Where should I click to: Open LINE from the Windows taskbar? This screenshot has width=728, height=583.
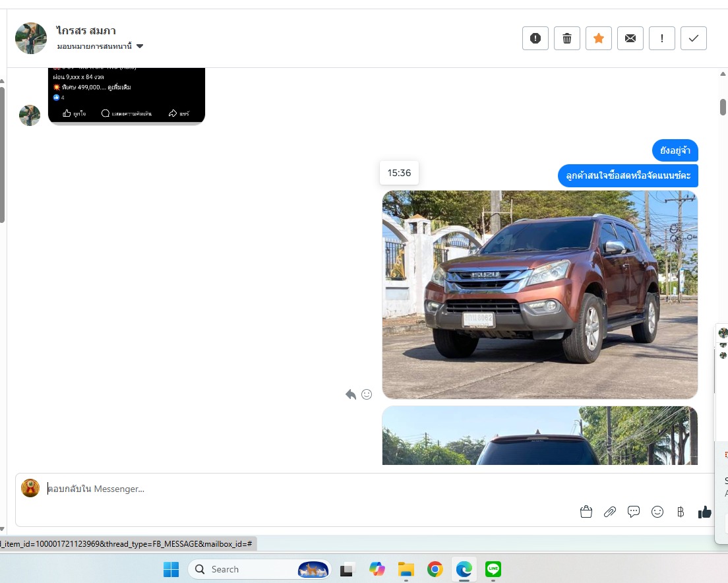point(493,569)
